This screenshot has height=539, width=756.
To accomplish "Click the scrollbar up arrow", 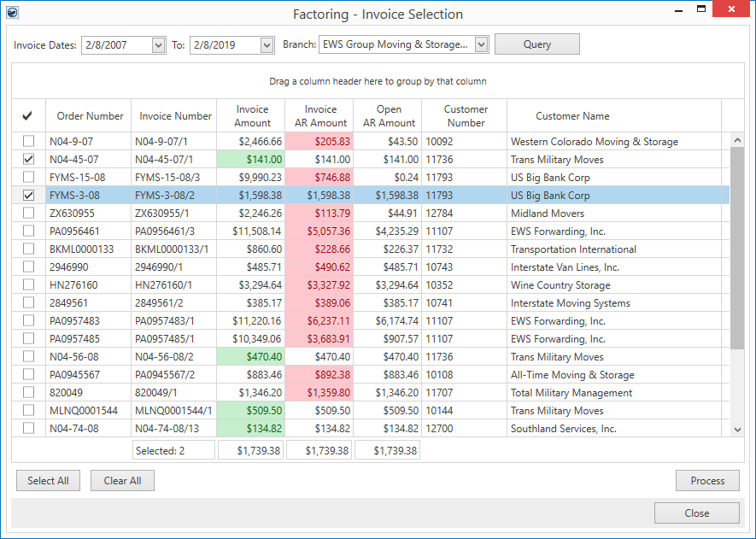I will coord(738,141).
